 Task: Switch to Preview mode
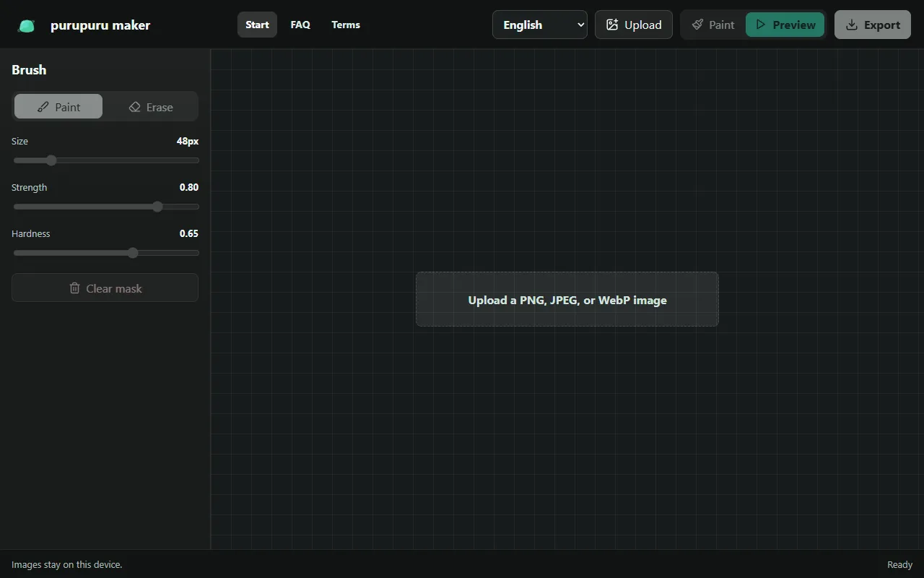(x=785, y=25)
